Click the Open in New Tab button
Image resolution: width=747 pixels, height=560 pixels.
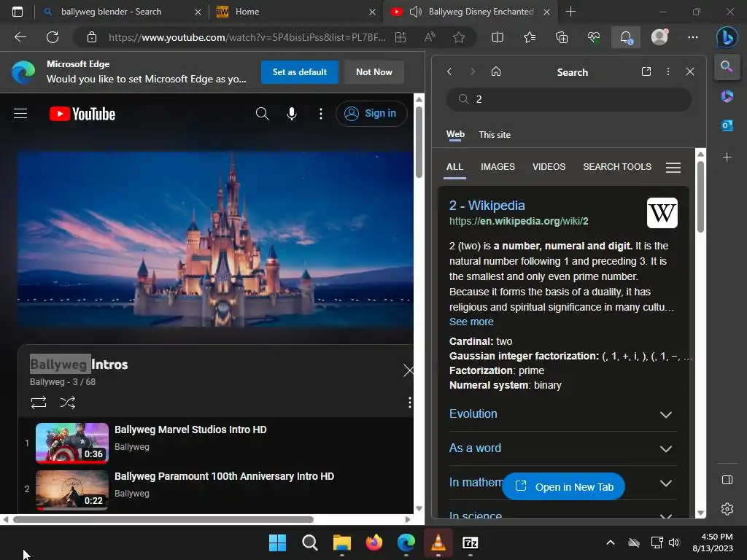coord(563,486)
